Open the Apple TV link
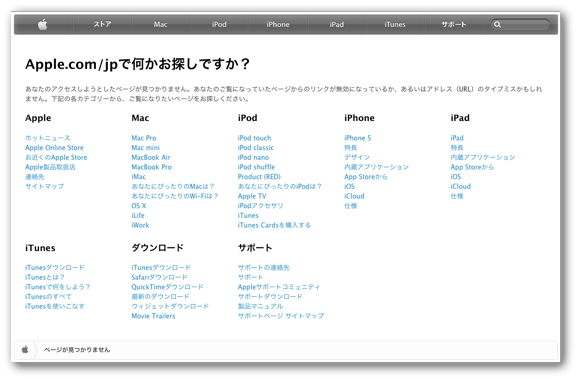 [x=252, y=196]
